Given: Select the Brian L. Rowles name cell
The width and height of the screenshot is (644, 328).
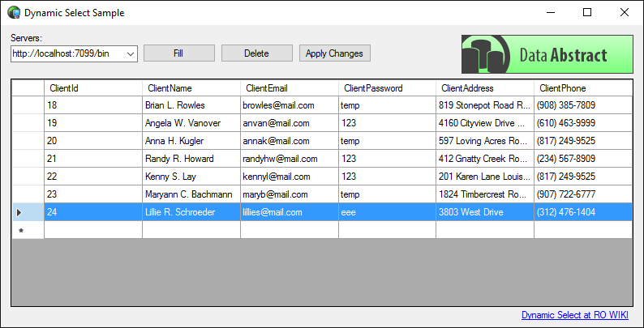Looking at the screenshot, I should [x=191, y=105].
